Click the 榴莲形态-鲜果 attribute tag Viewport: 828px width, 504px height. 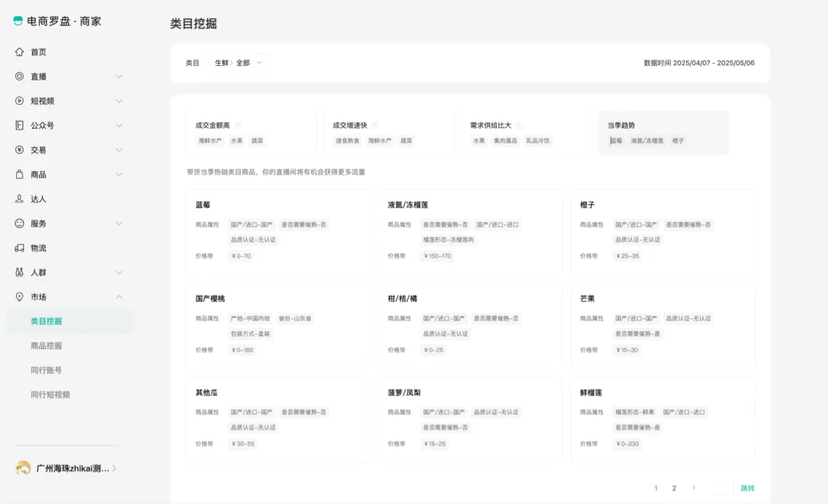tap(635, 412)
